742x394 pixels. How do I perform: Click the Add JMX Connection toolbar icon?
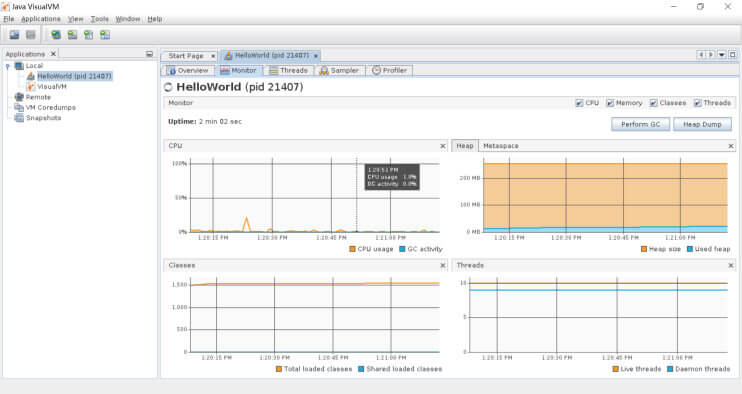[x=72, y=35]
